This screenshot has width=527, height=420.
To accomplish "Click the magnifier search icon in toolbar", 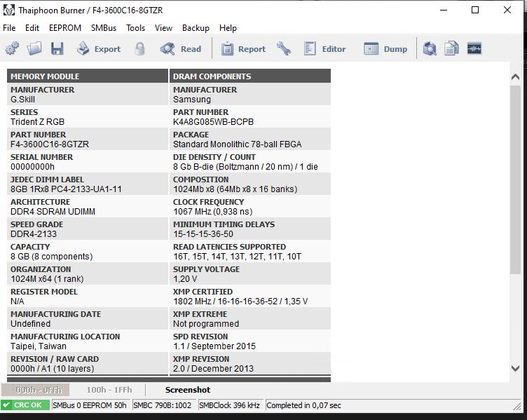I will (430, 49).
